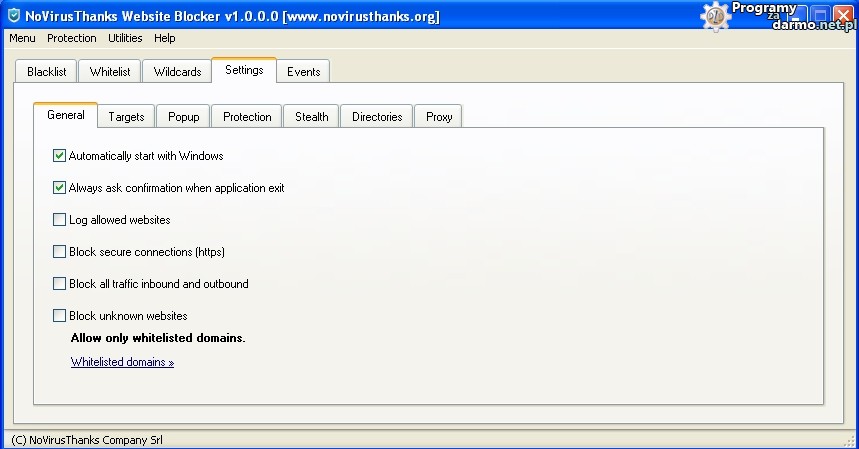
Task: Tick Block all traffic inbound and outbound
Action: pos(60,284)
